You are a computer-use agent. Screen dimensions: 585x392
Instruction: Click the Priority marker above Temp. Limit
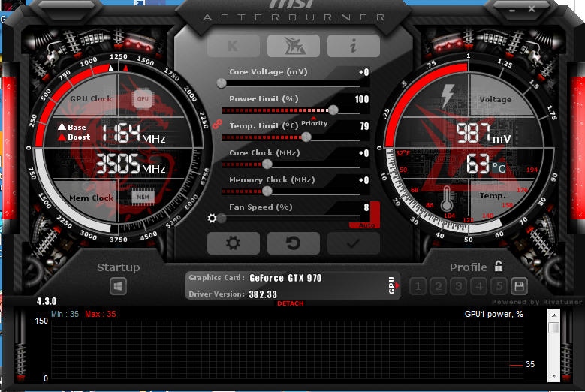[x=314, y=122]
